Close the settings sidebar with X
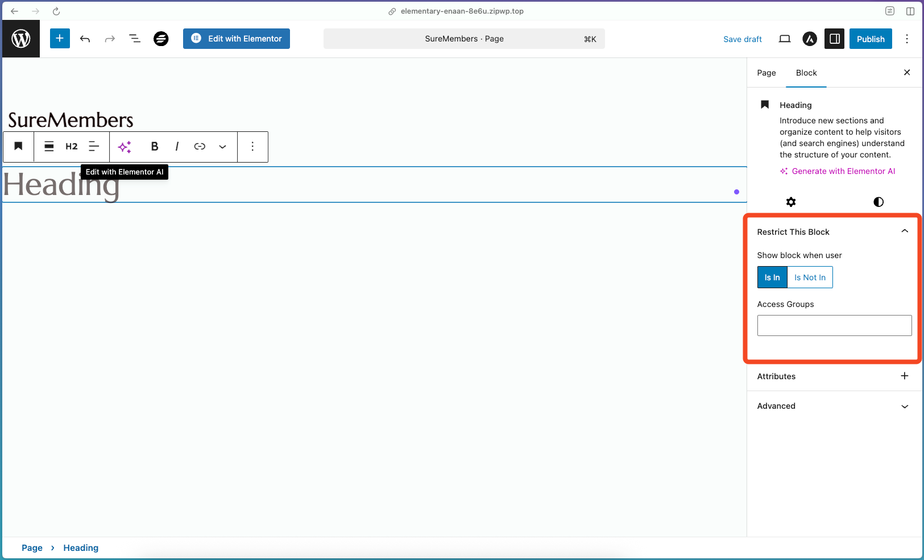This screenshot has width=924, height=560. 907,72
